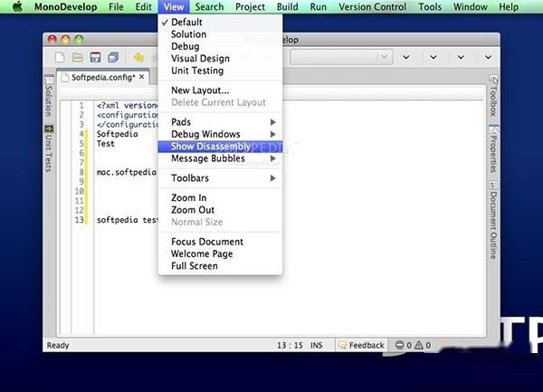Open the Help menu
The image size is (543, 392).
point(509,7)
